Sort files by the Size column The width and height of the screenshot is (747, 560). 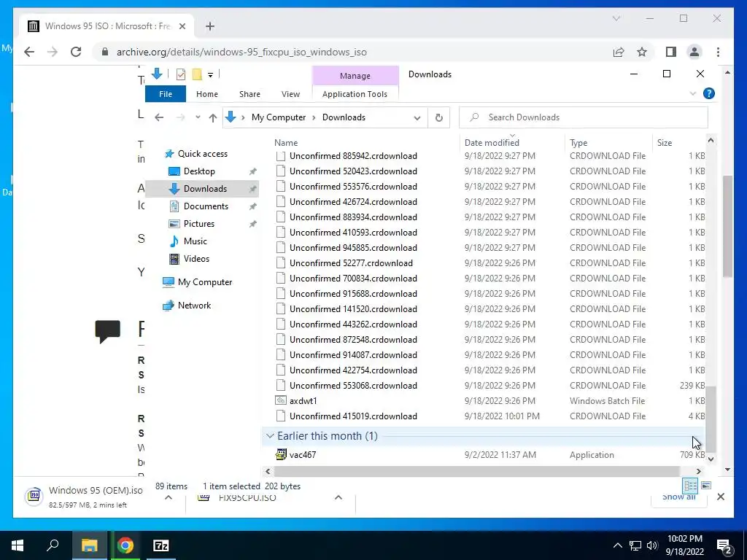664,142
